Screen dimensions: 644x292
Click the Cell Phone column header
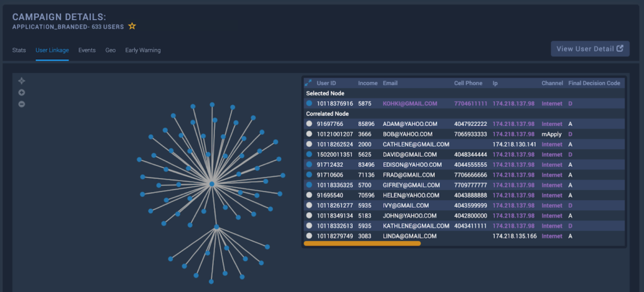tap(468, 83)
